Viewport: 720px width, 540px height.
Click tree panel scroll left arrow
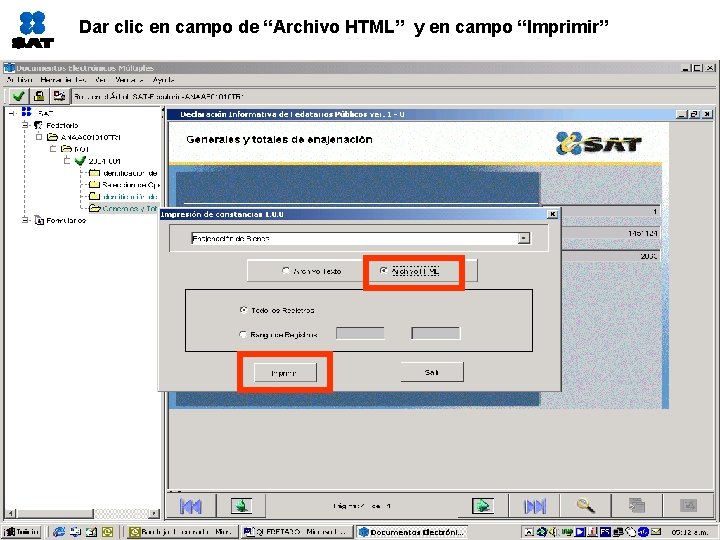pos(11,513)
